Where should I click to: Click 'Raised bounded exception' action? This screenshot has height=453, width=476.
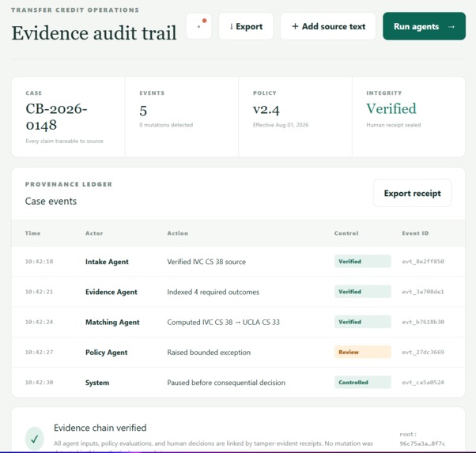(x=209, y=353)
